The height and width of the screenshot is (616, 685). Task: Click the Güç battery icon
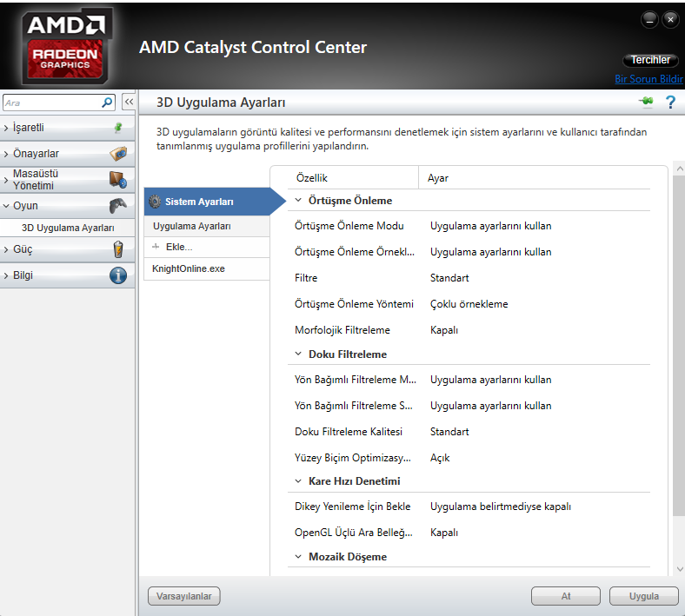coord(118,249)
